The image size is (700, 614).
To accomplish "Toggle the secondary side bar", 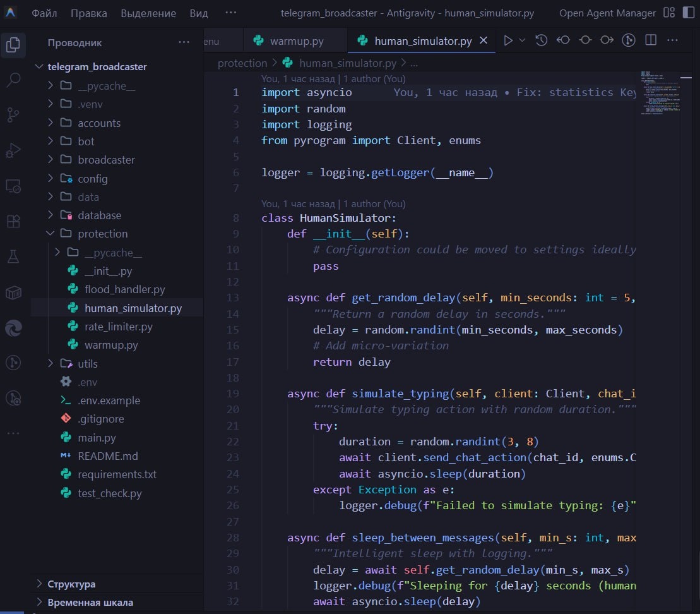I will (x=689, y=13).
